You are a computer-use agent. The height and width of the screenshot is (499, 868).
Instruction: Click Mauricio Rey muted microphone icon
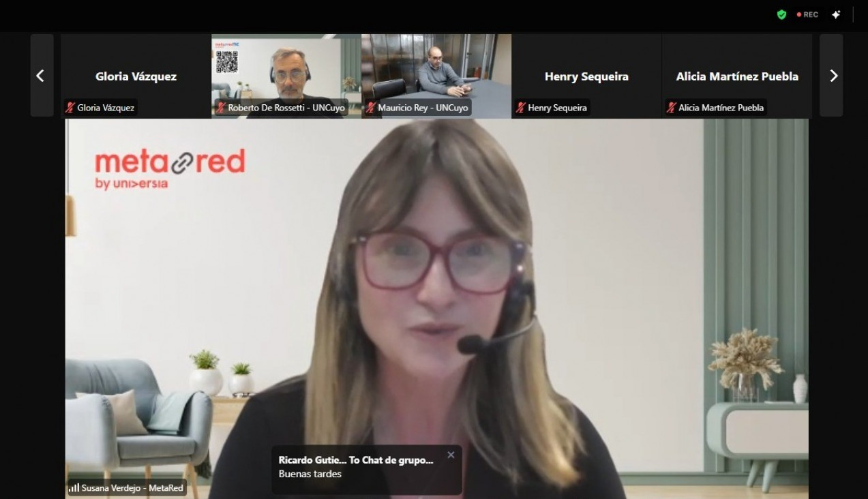point(370,108)
